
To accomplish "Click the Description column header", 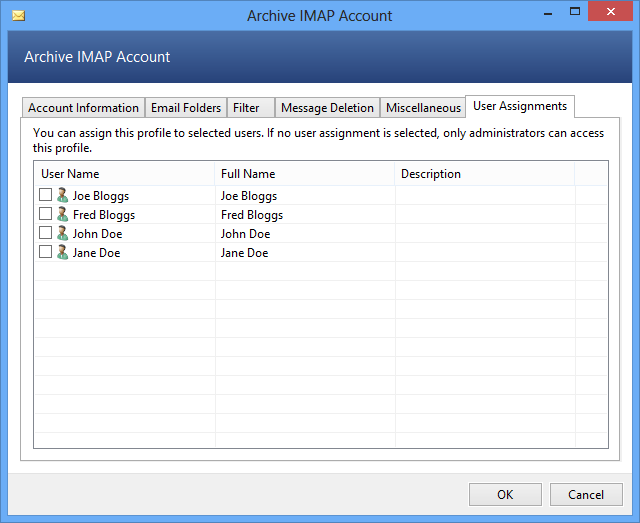I will (x=484, y=174).
